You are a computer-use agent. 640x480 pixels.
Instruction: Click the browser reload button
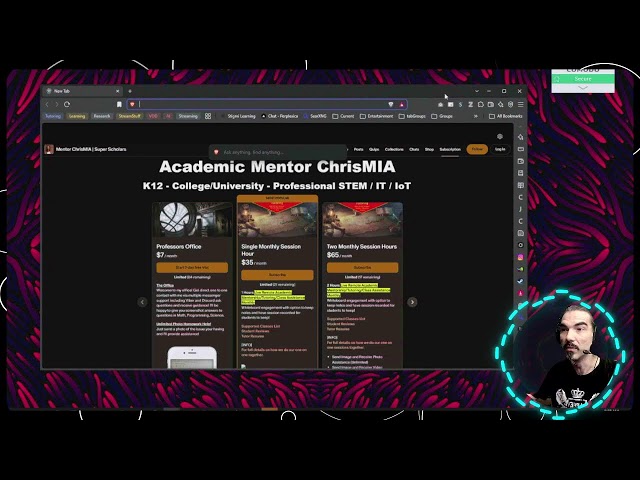(x=67, y=104)
